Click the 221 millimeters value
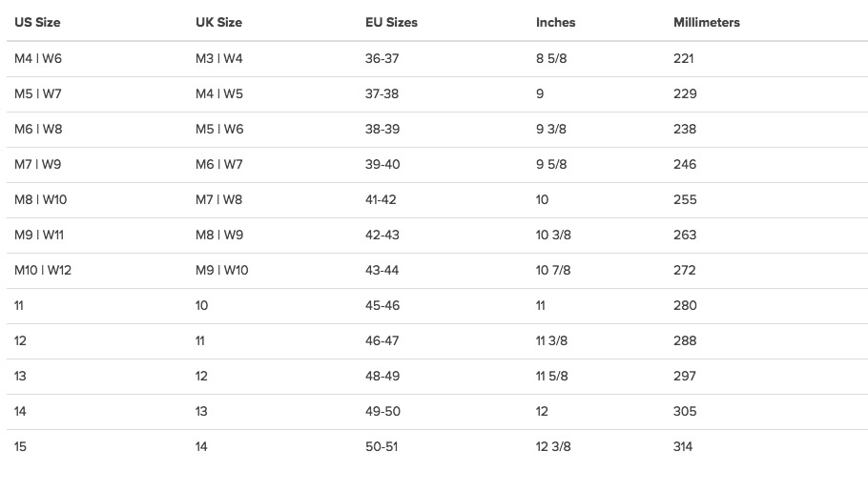This screenshot has height=492, width=868. [x=683, y=58]
